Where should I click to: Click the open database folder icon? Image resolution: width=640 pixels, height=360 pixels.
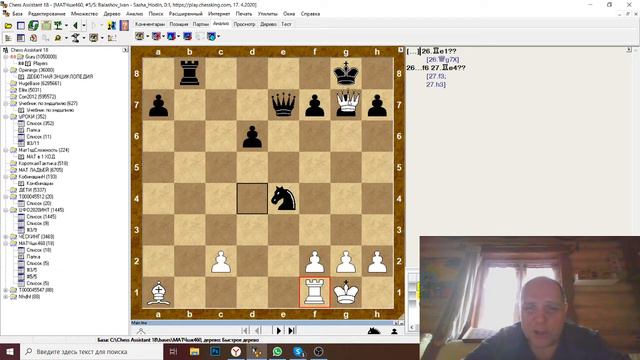[x=8, y=26]
